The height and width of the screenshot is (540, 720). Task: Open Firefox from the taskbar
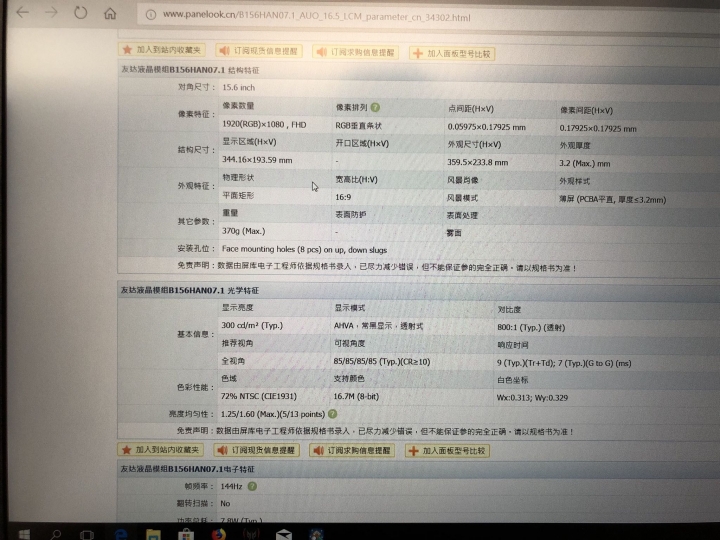(x=219, y=534)
